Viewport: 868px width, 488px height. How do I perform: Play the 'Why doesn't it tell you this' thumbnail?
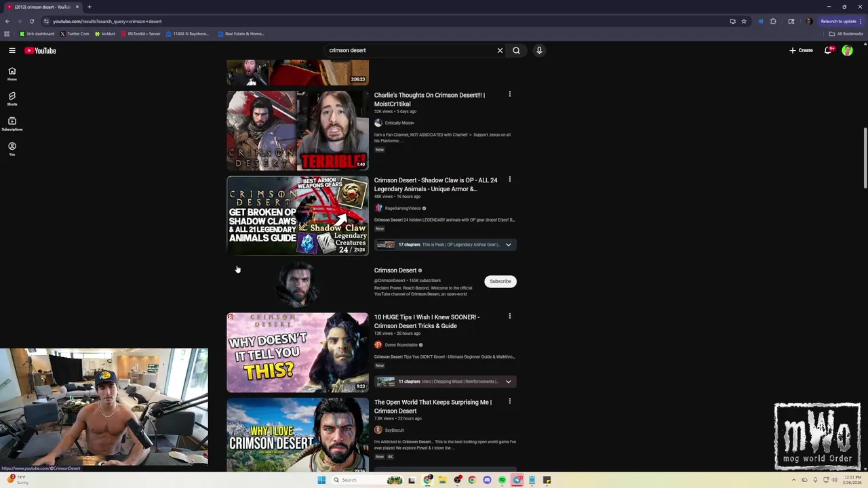298,352
